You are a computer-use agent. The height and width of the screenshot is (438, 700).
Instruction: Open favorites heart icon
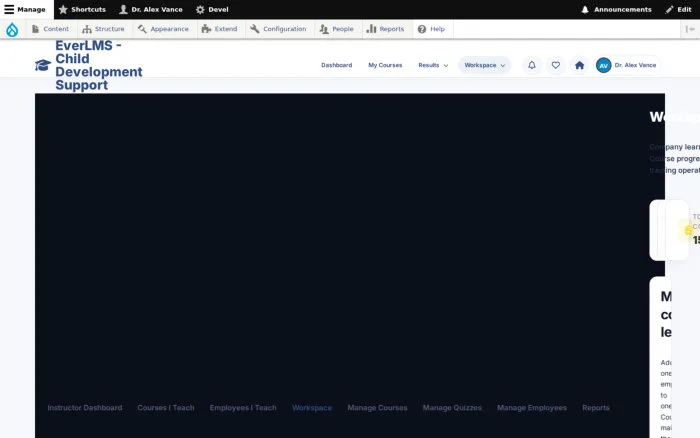(555, 65)
